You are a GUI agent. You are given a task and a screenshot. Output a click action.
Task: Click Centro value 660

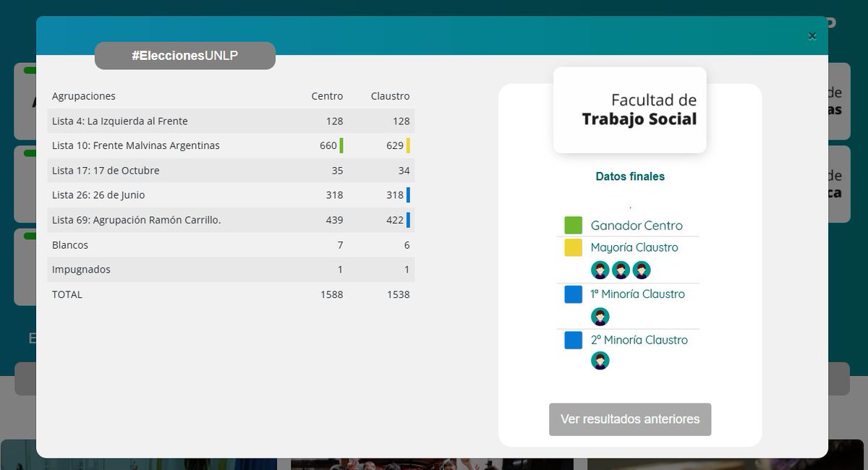328,145
